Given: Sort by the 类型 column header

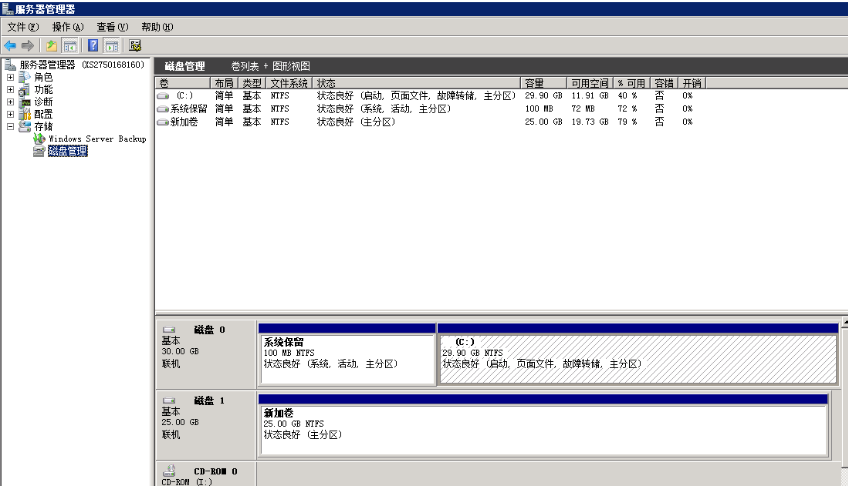Looking at the screenshot, I should [x=252, y=83].
